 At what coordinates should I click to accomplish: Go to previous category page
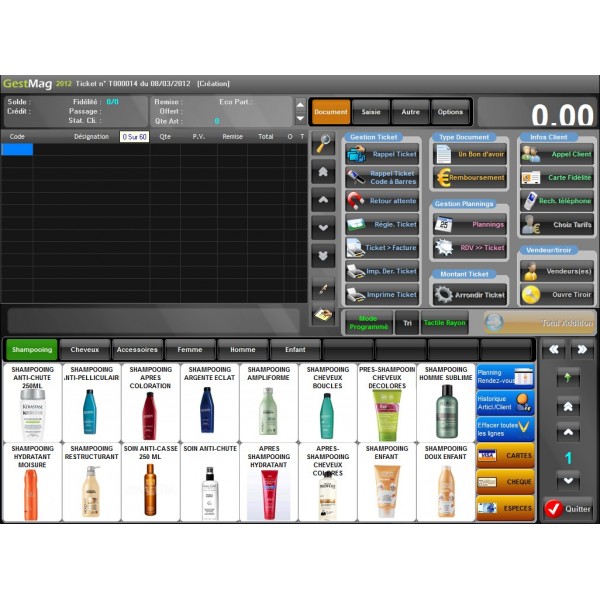coord(554,349)
